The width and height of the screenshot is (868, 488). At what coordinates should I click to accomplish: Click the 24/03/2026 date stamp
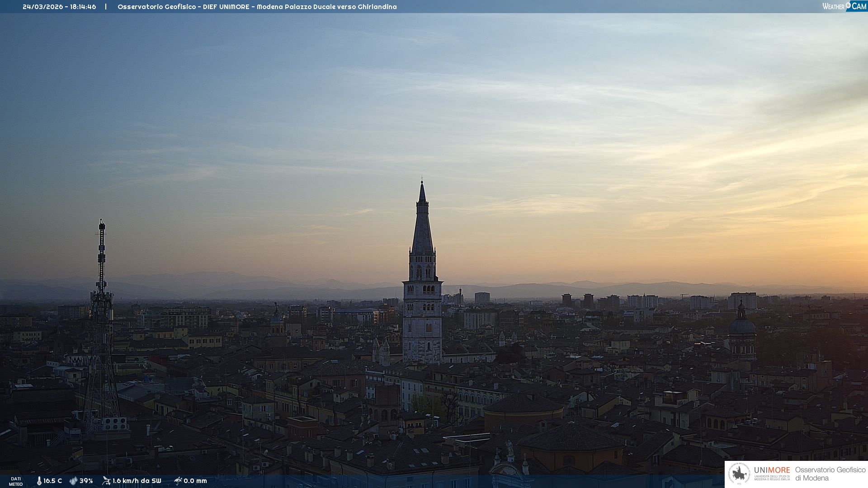(x=42, y=7)
